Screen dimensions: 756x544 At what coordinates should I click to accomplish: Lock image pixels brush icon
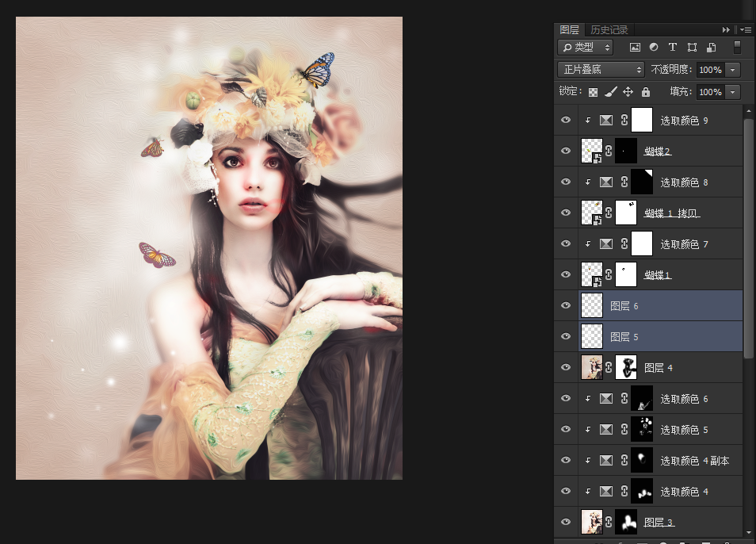(610, 92)
